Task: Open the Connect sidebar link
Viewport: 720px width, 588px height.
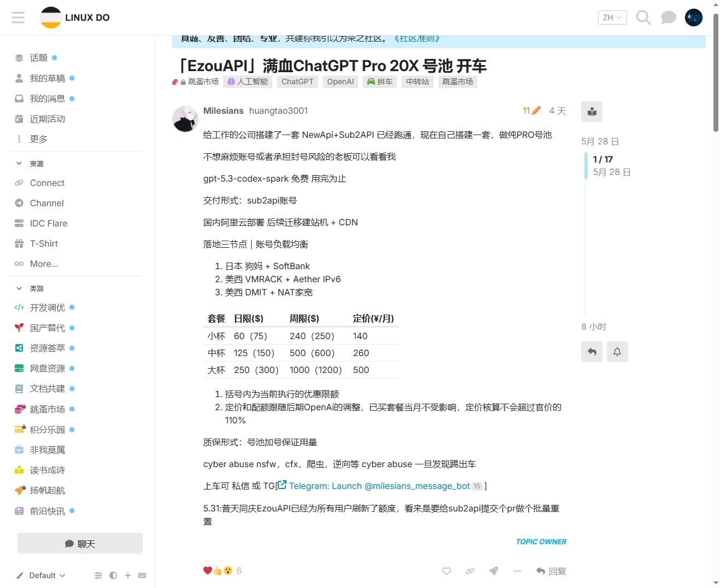Action: point(47,183)
